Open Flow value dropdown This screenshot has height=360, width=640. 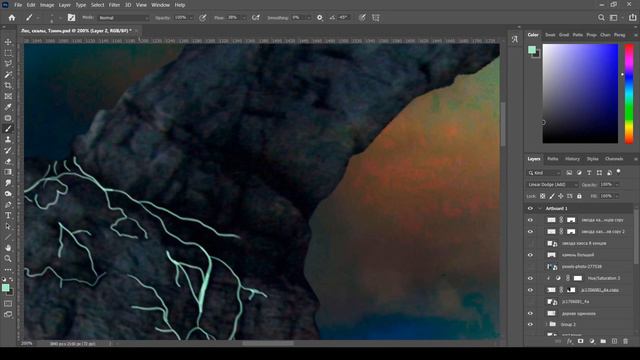(244, 18)
